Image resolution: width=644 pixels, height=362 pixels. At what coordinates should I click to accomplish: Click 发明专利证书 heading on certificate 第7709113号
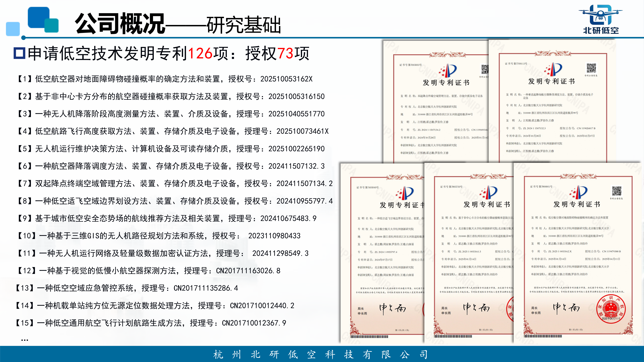pos(552,81)
